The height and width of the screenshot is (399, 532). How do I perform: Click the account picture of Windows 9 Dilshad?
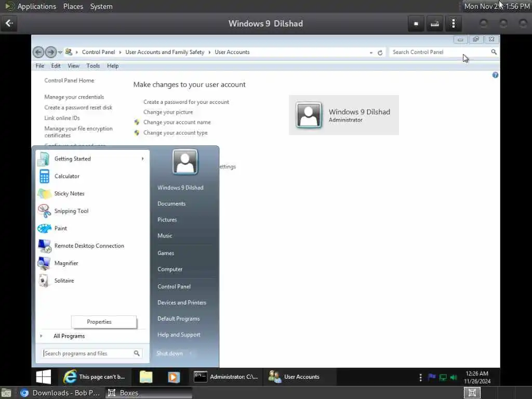pos(309,115)
